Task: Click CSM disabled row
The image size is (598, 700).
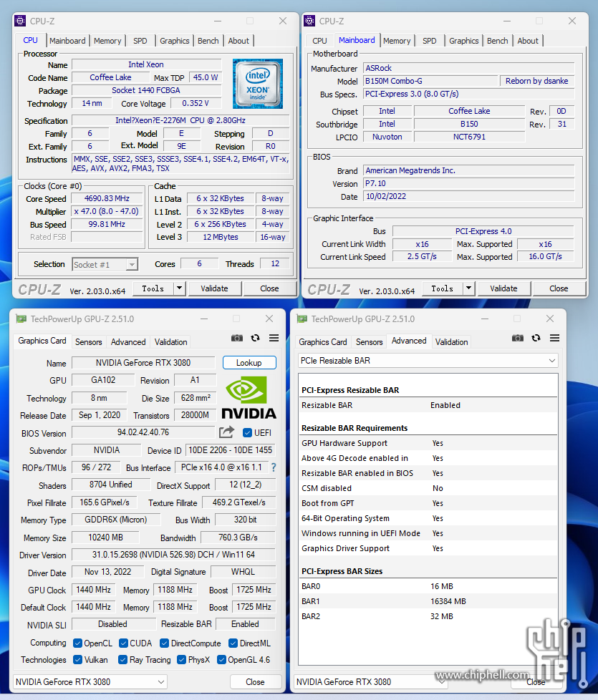Action: (428, 488)
